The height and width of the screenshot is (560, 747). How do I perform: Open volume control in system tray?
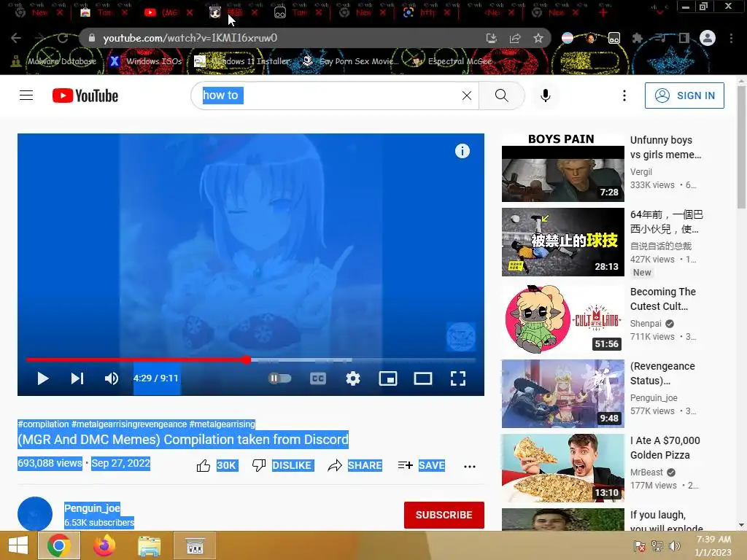point(675,546)
